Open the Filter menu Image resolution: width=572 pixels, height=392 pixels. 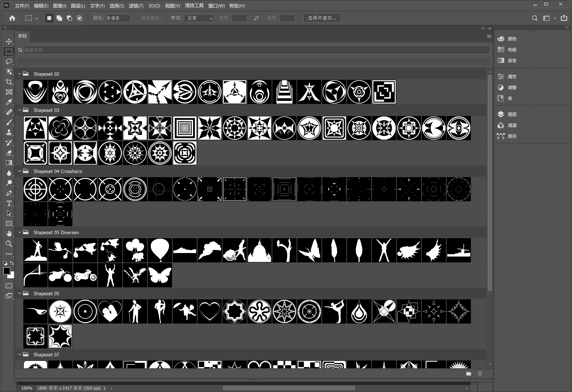(x=136, y=6)
